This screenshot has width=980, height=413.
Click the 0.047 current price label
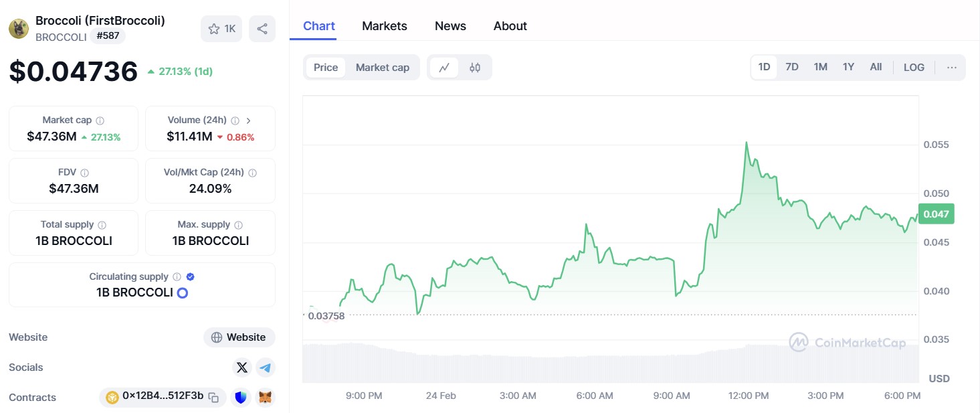(x=937, y=214)
